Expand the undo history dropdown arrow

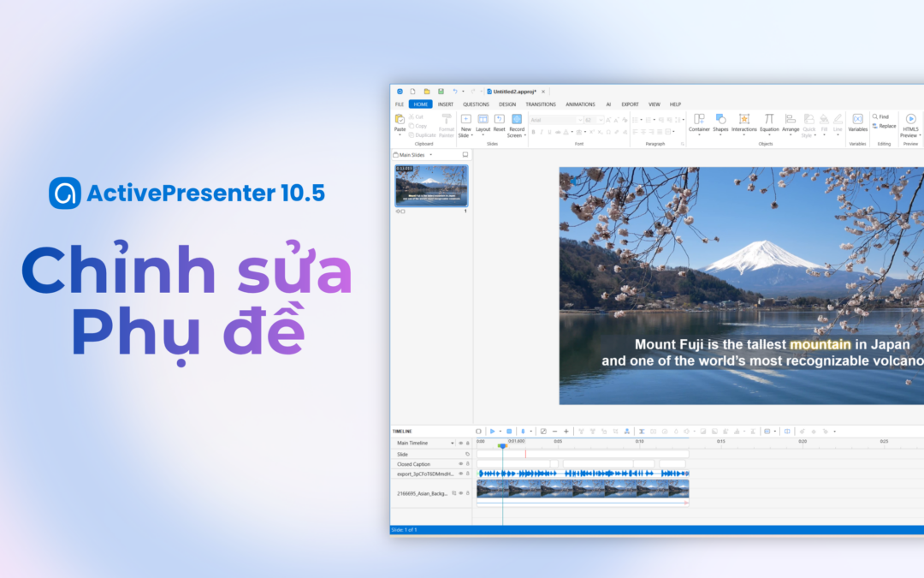click(463, 92)
